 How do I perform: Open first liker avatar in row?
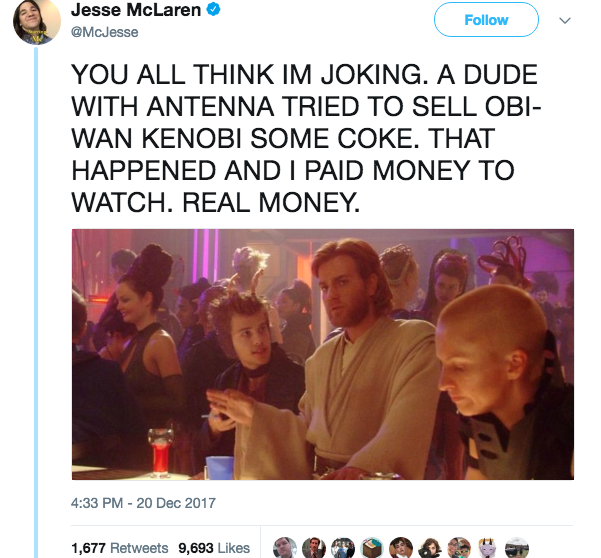click(285, 548)
